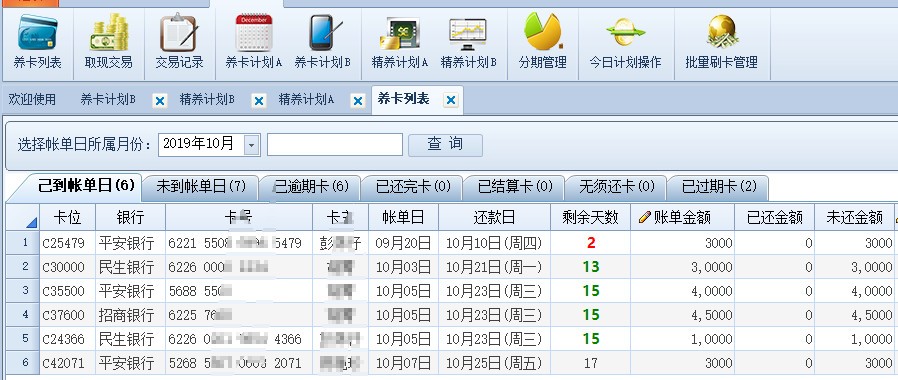Switch to the 精养计划B document tab

[x=207, y=100]
